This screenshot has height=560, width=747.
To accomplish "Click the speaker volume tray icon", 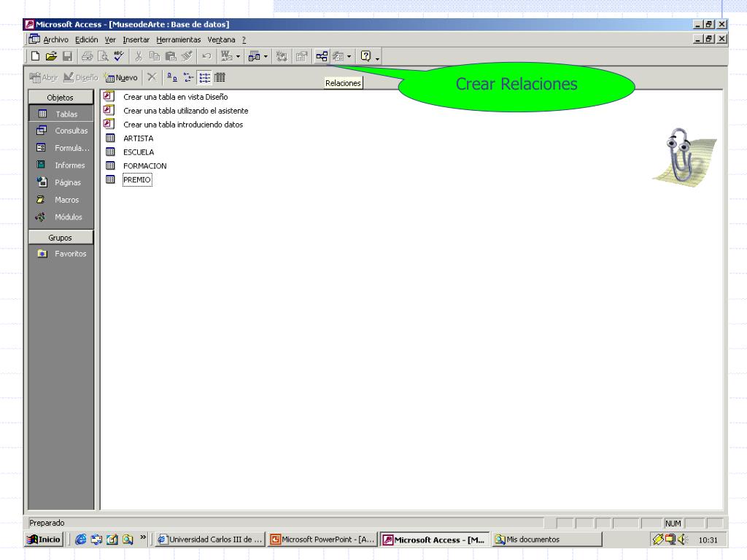I will tap(682, 539).
